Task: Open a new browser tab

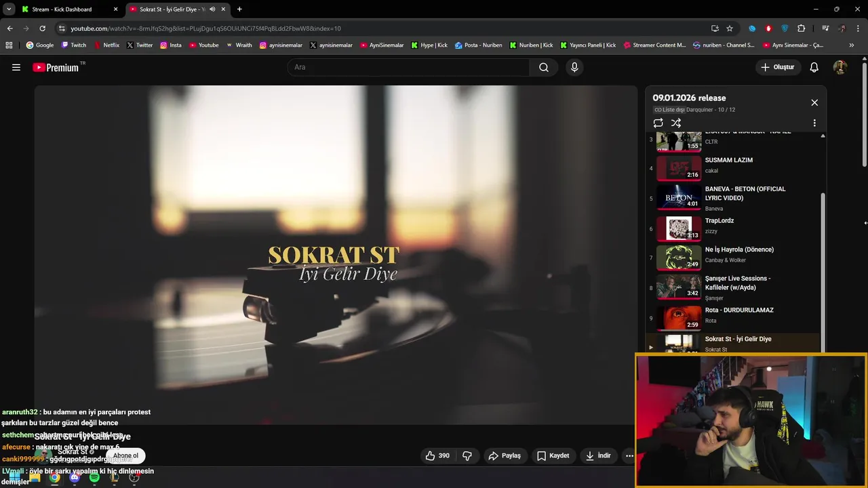Action: [x=239, y=9]
